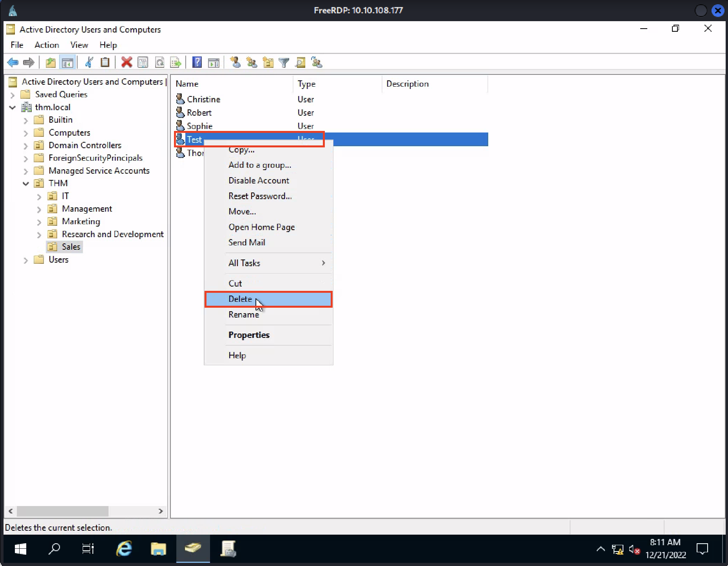The width and height of the screenshot is (728, 566).
Task: Select the Sales organizational unit
Action: pos(71,247)
